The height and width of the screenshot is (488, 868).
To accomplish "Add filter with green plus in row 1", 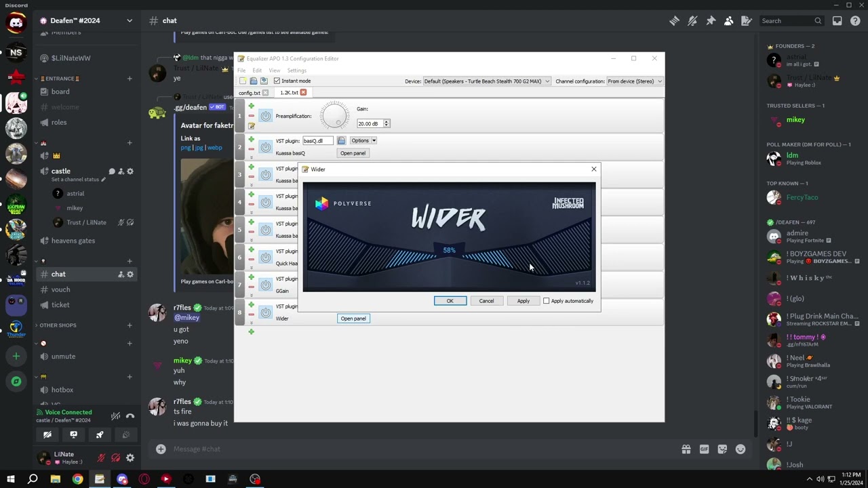I will pyautogui.click(x=251, y=106).
